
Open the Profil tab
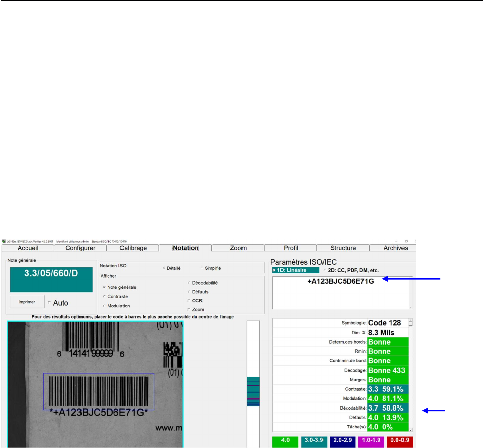291,248
